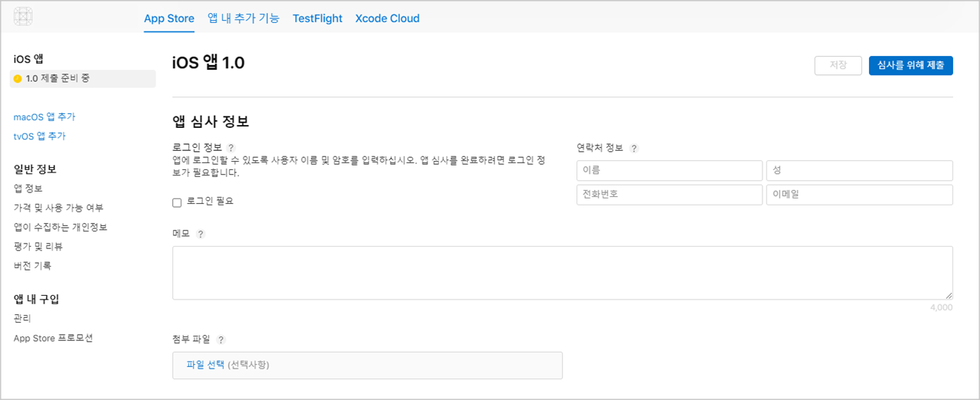Open help icon next to 첨부 파일
980x400 pixels.
(221, 339)
